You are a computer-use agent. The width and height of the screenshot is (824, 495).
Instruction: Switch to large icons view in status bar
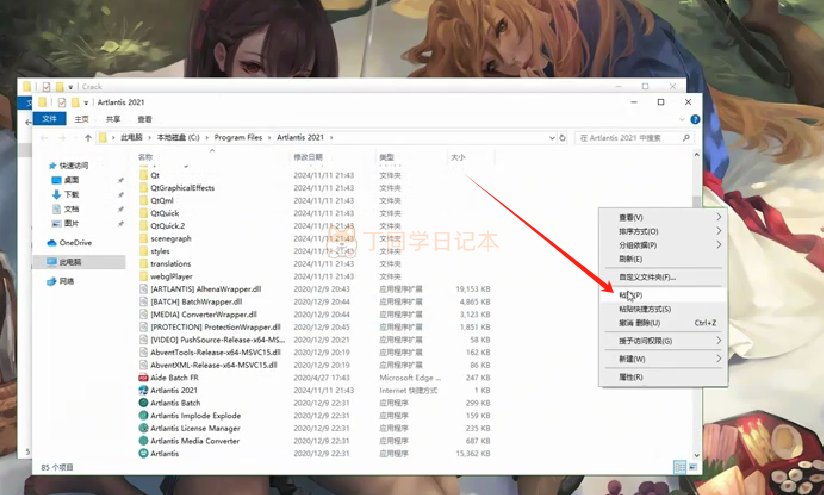[x=693, y=466]
